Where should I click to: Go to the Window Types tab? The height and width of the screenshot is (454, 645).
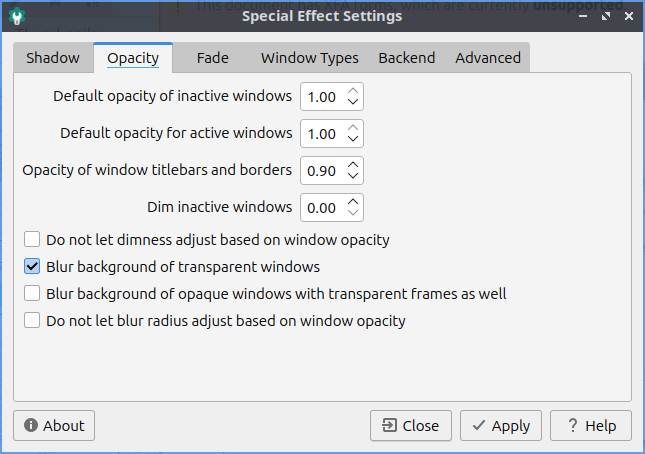[x=309, y=58]
